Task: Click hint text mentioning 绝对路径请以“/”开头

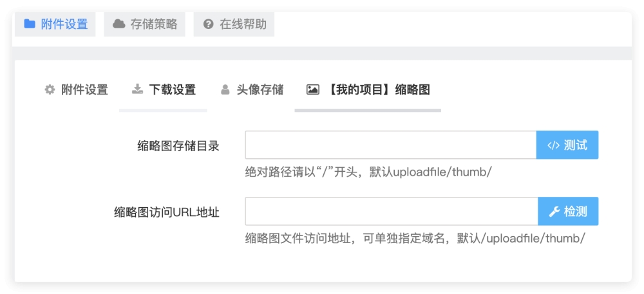Action: click(x=368, y=172)
